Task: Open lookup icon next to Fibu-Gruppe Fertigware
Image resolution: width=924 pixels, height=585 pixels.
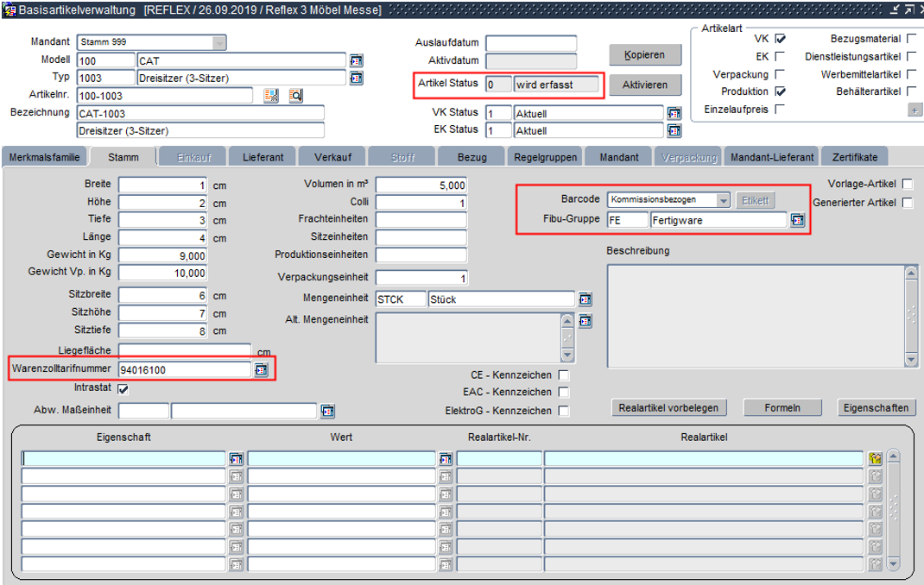Action: pyautogui.click(x=797, y=220)
